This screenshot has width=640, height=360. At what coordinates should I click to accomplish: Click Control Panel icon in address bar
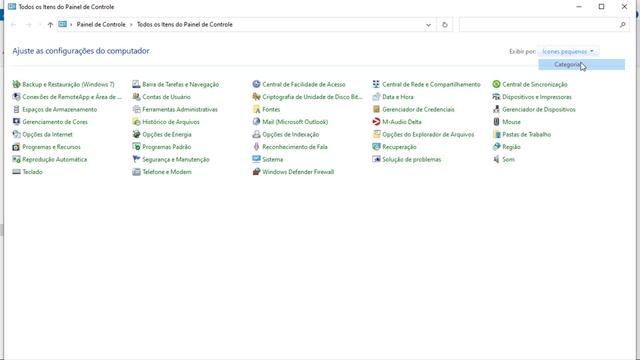coord(62,24)
